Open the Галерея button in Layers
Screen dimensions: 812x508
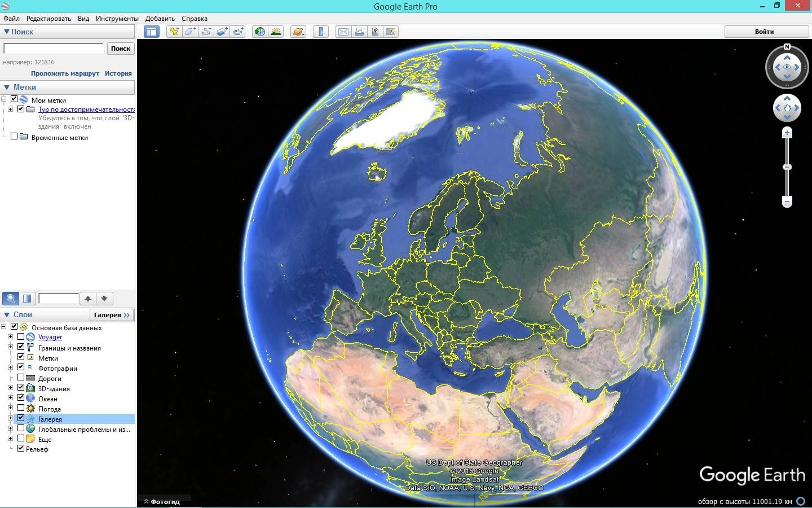112,315
